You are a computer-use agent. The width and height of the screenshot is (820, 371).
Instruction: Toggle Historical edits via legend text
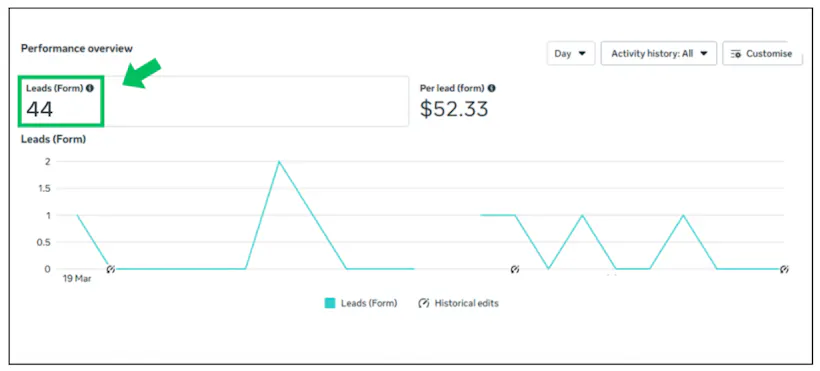pos(466,303)
